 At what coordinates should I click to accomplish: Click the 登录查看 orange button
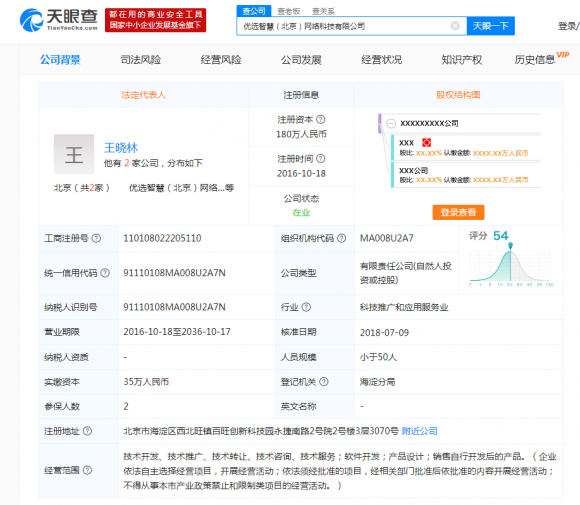458,212
